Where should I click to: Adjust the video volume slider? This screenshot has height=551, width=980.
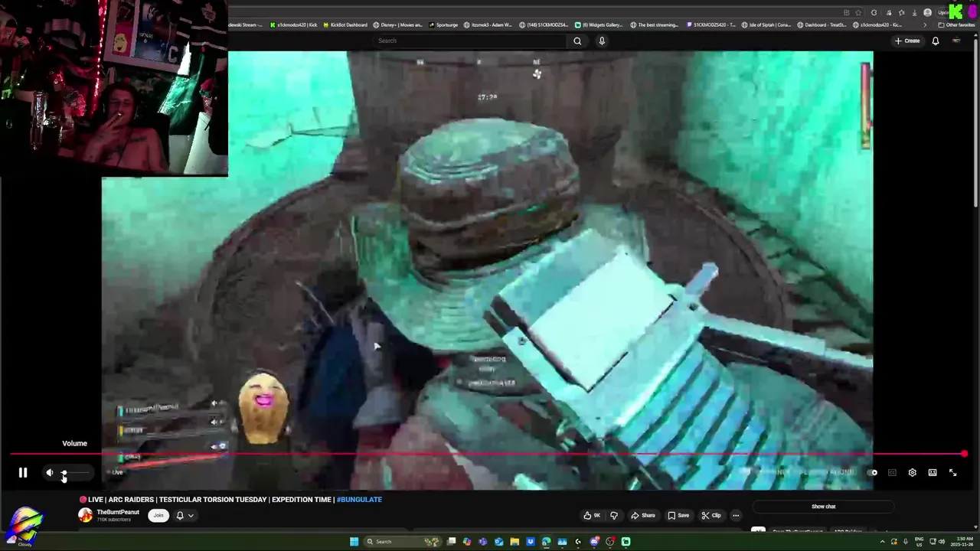(x=77, y=473)
